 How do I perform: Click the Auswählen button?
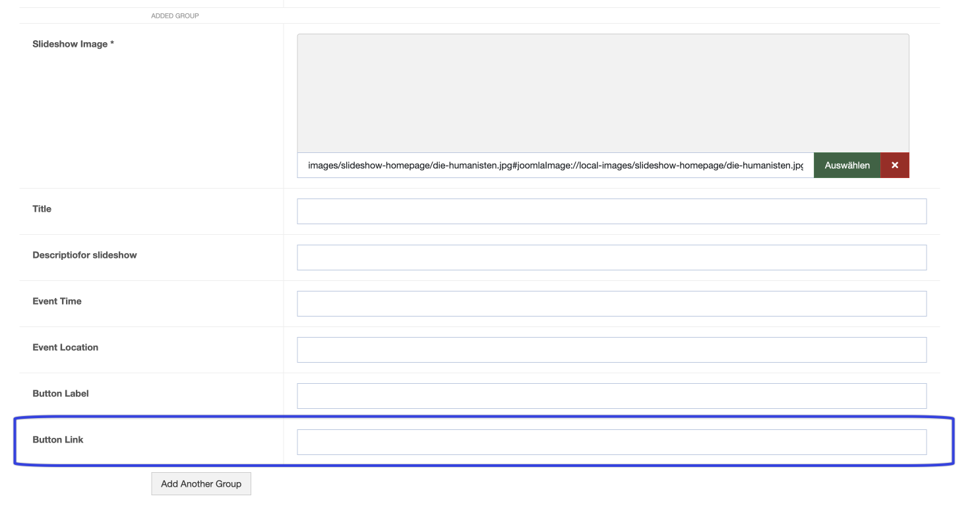847,166
